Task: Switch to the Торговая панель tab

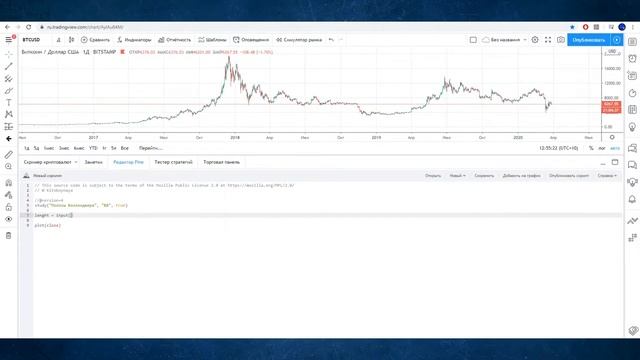Action: click(x=222, y=162)
